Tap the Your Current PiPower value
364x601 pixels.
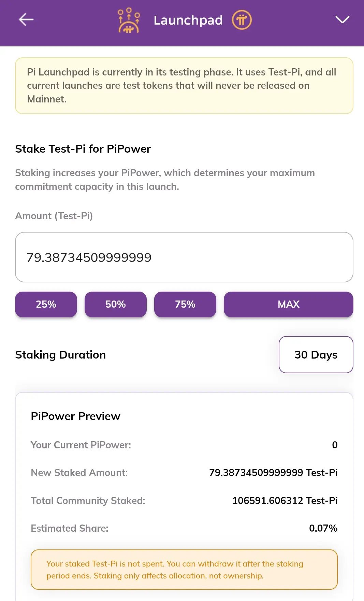point(335,445)
